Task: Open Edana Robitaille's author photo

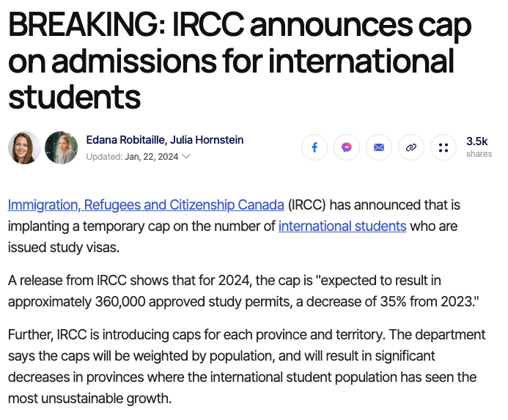Action: point(24,147)
